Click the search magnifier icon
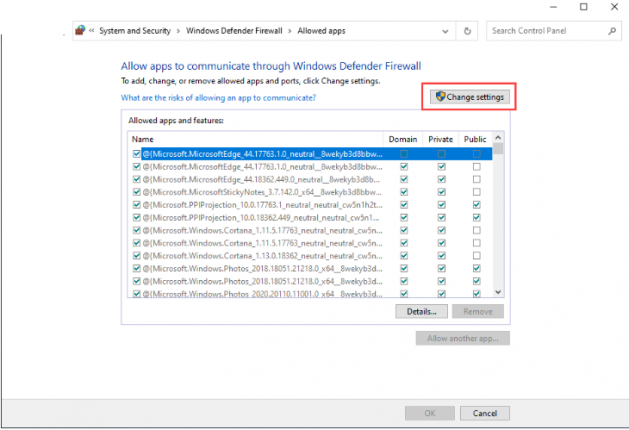The height and width of the screenshot is (430, 629). tap(612, 31)
